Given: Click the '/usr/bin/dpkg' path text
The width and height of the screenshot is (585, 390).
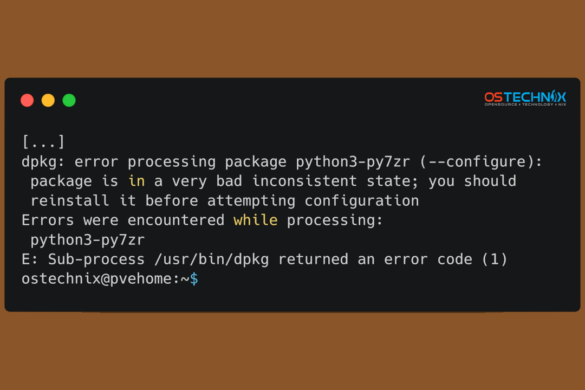Looking at the screenshot, I should (x=212, y=259).
